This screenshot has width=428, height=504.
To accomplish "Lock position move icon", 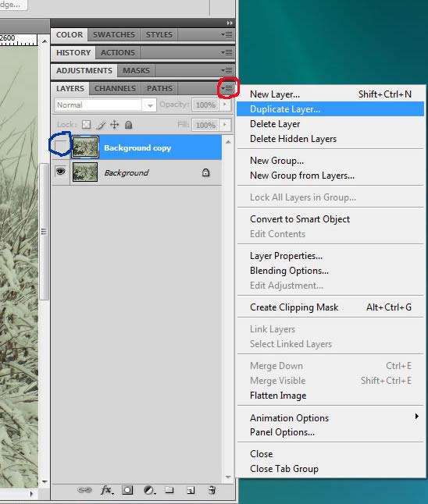I will [115, 124].
